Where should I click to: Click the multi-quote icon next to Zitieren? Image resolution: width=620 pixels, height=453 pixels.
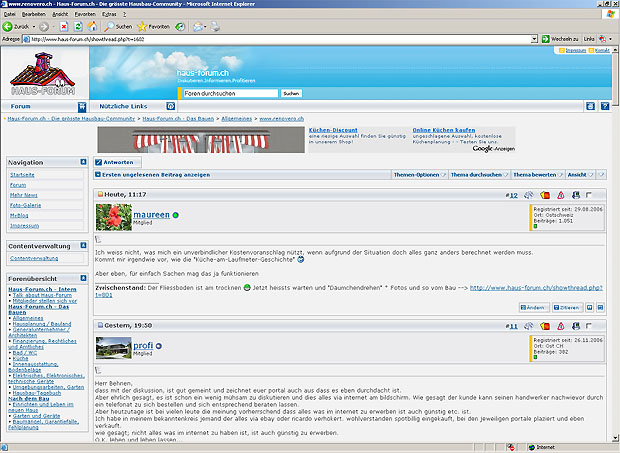click(x=590, y=308)
